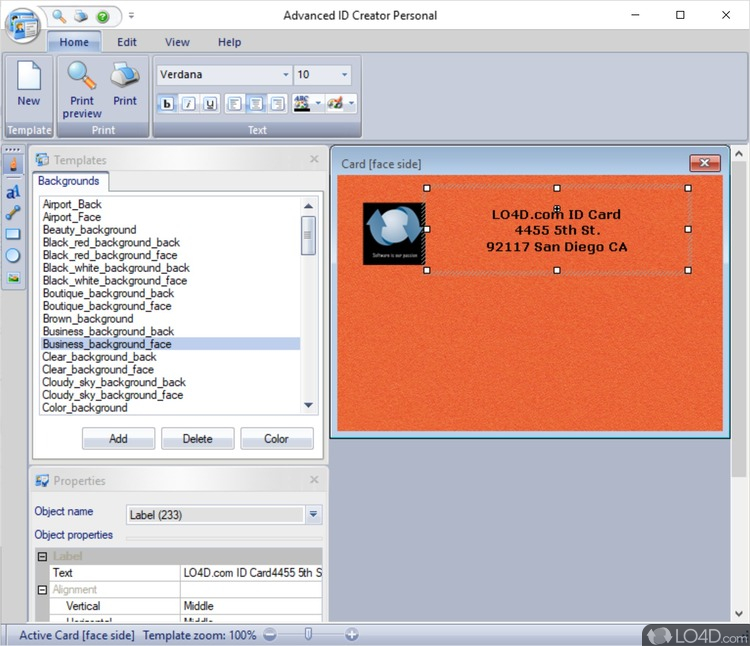Select Color_background in the list
The height and width of the screenshot is (646, 750).
pyautogui.click(x=85, y=407)
